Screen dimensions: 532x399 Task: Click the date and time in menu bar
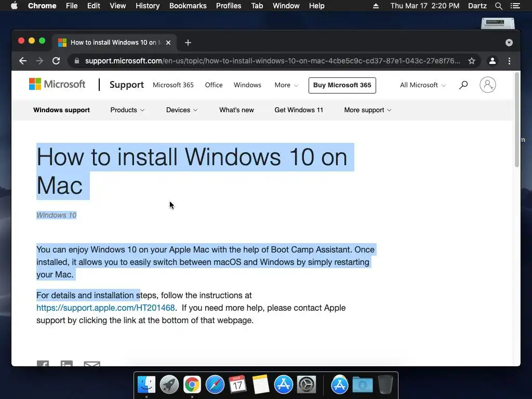click(x=425, y=6)
